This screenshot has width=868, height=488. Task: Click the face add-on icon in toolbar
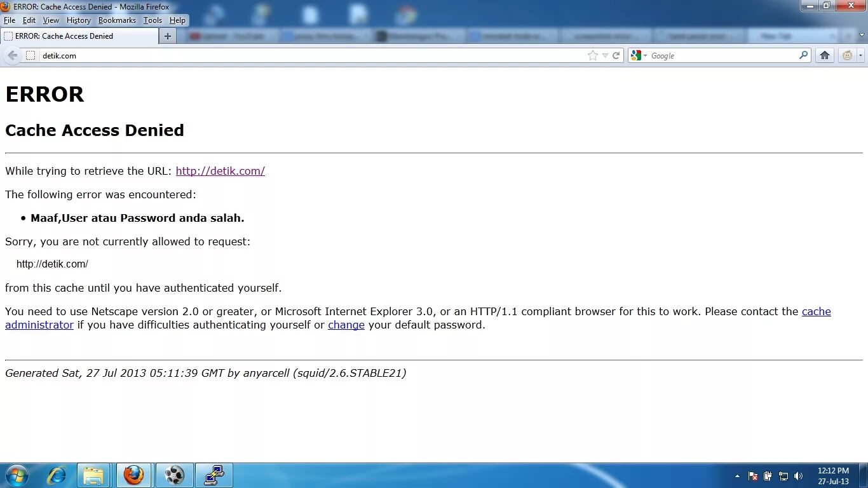click(x=847, y=55)
